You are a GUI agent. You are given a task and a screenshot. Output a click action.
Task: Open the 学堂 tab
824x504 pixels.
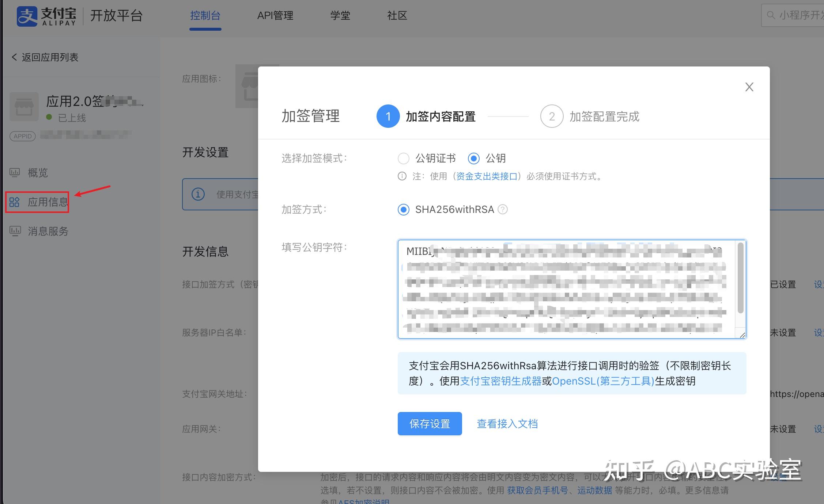(x=340, y=15)
